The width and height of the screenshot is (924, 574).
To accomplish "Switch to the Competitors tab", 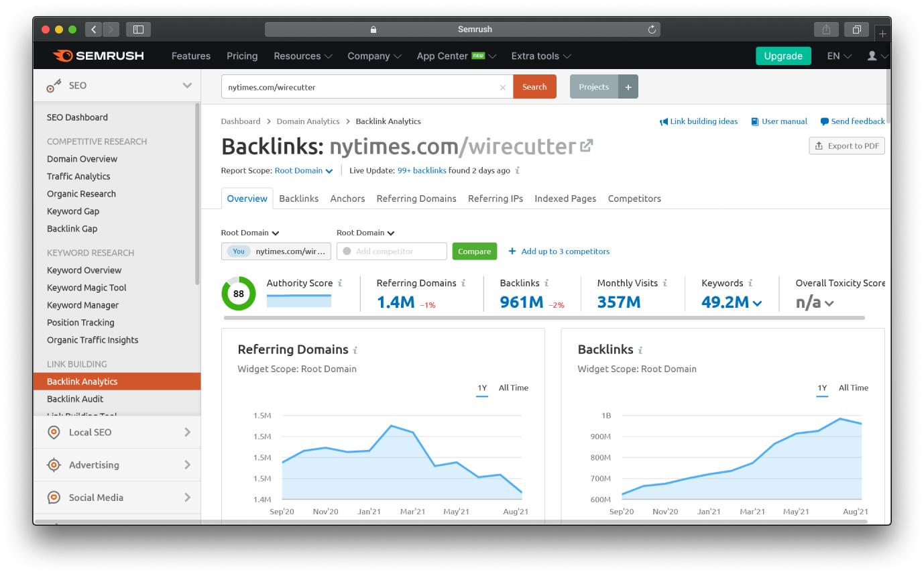I will coord(634,198).
